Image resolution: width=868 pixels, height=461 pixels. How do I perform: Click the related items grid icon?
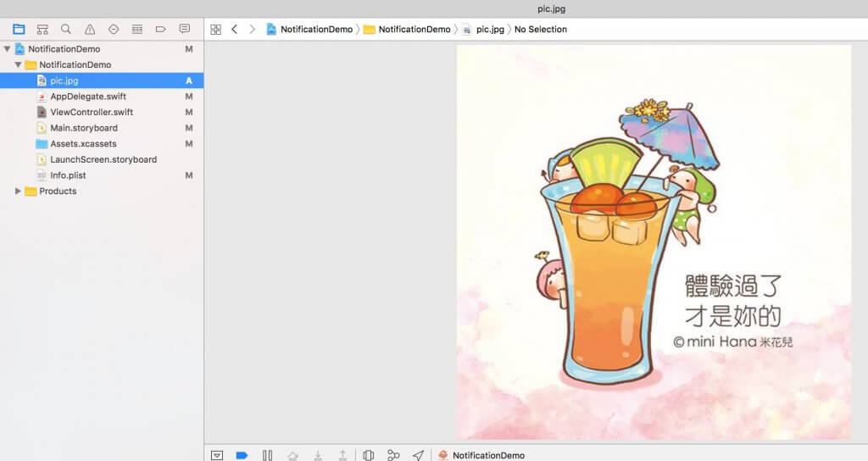(216, 30)
